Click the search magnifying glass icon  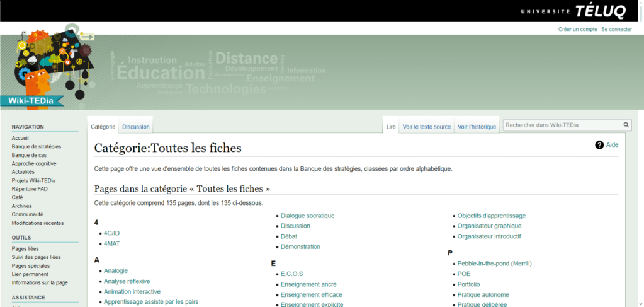coord(626,125)
